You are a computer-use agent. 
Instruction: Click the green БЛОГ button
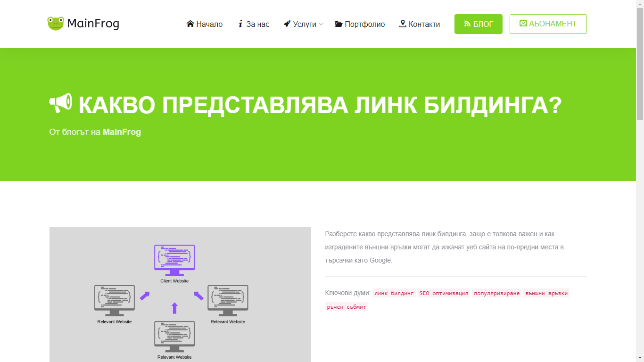(479, 24)
